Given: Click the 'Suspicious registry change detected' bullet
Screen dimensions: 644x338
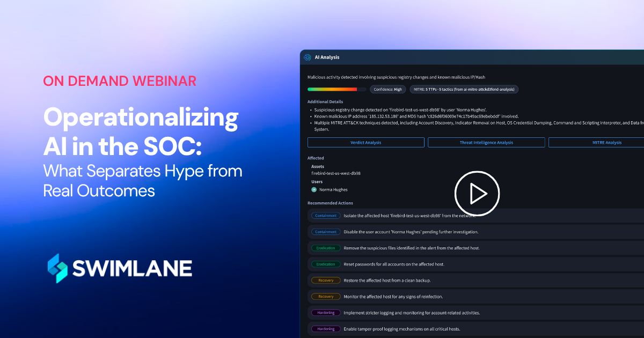Looking at the screenshot, I should pyautogui.click(x=400, y=109).
